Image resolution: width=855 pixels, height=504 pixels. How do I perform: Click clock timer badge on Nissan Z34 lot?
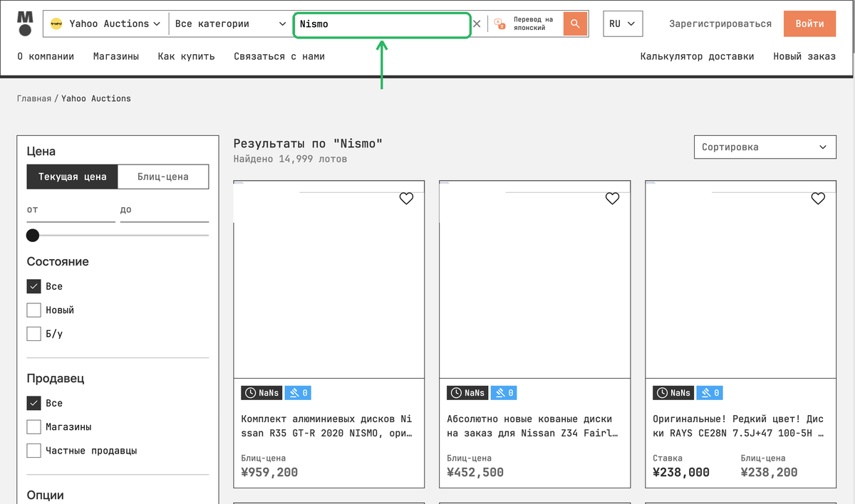[x=467, y=393]
